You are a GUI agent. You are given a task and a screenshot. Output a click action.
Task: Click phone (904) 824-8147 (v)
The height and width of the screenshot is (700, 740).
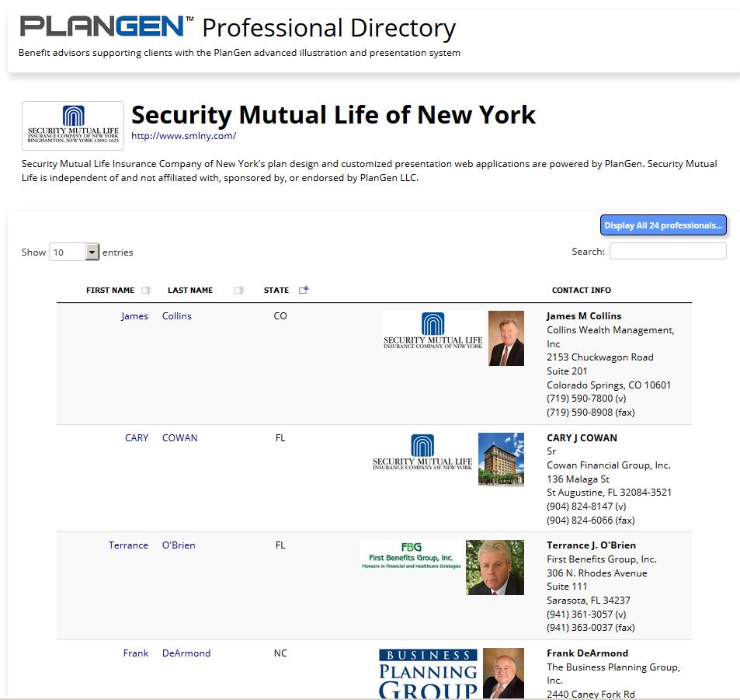coord(586,506)
